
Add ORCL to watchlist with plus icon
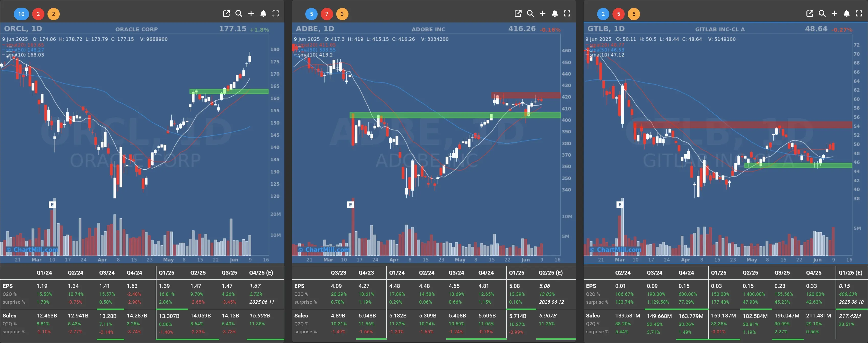251,14
